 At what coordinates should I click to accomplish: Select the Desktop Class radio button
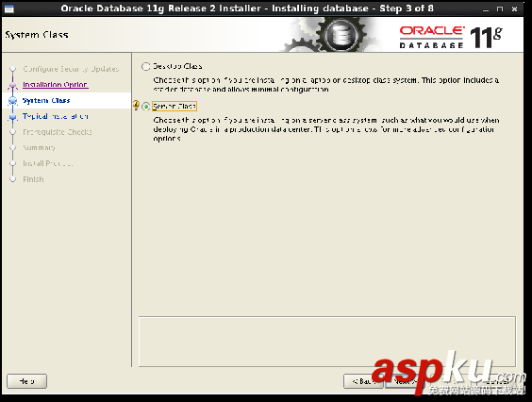coord(146,67)
